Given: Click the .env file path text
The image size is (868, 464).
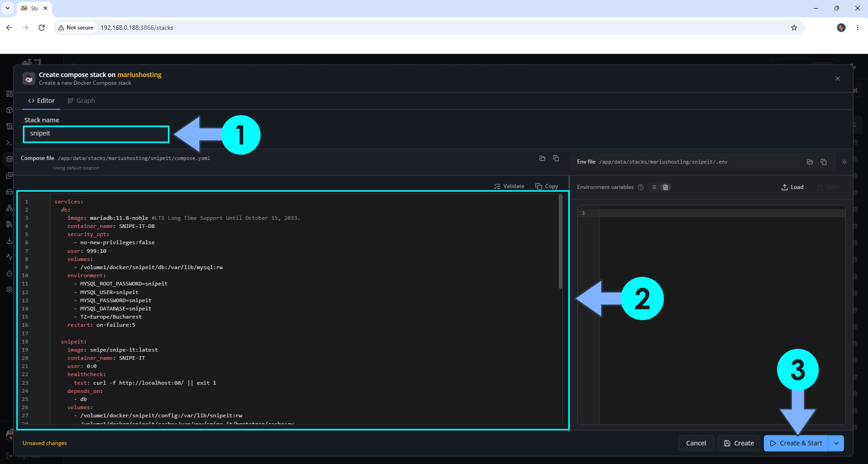Looking at the screenshot, I should (x=663, y=162).
